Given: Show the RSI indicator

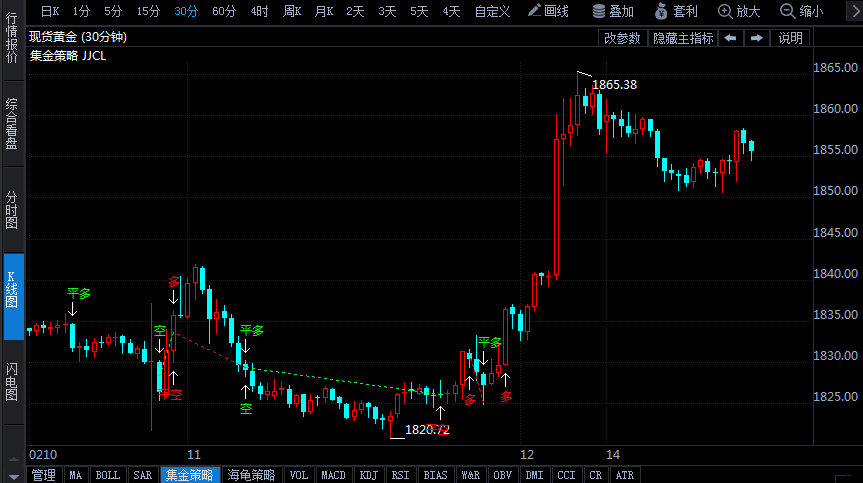Looking at the screenshot, I should tap(401, 475).
